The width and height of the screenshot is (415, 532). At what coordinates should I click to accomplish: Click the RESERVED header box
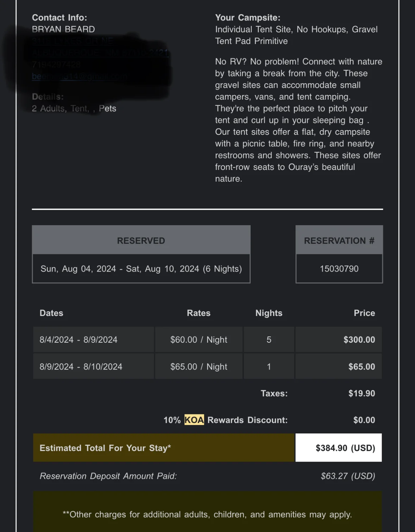pos(141,241)
